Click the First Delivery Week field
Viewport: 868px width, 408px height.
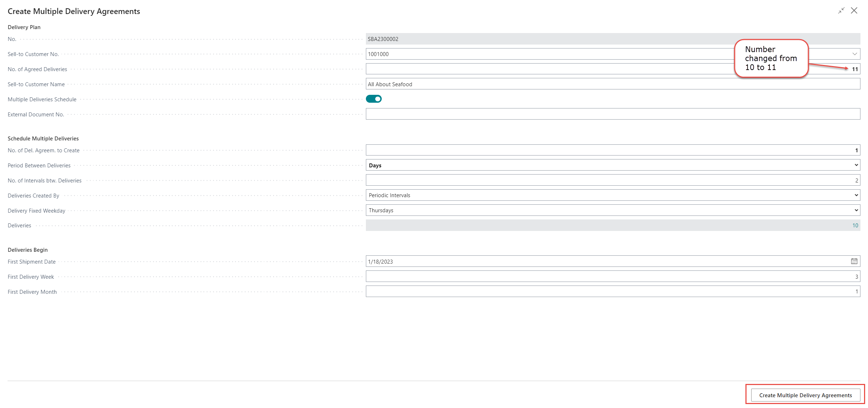612,277
